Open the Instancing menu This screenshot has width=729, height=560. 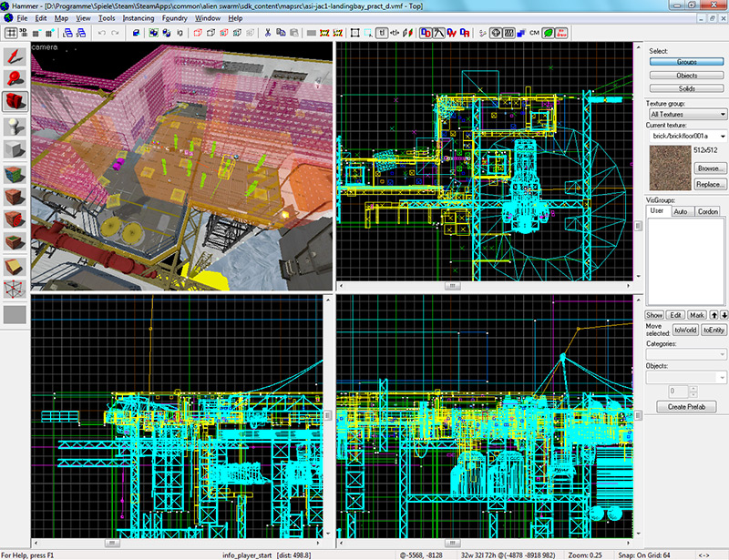click(139, 18)
